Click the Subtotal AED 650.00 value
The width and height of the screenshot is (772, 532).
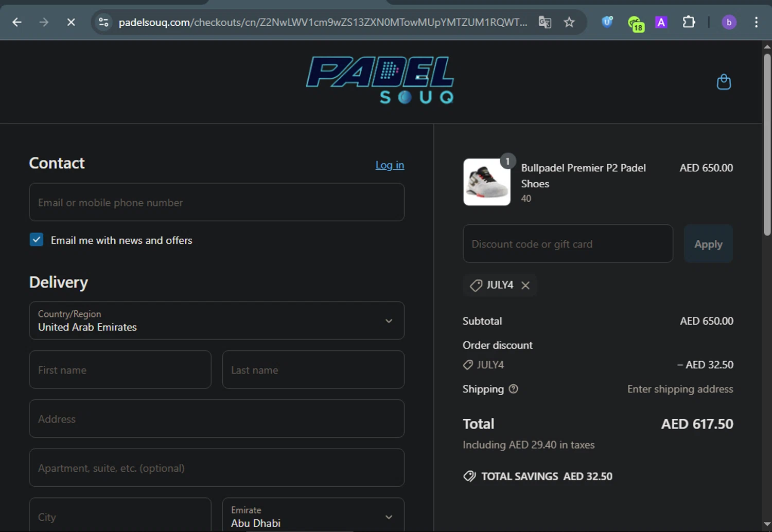707,321
